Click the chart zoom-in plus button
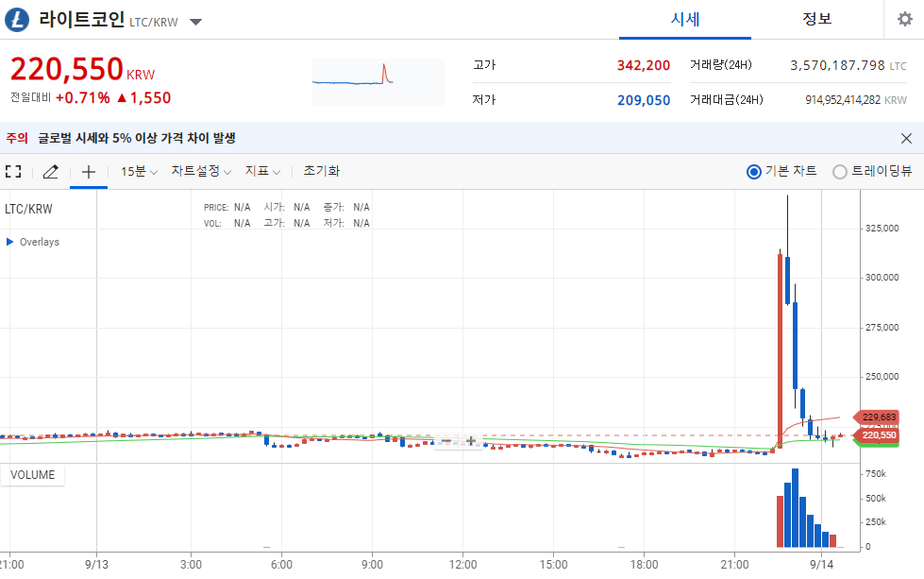 471,441
